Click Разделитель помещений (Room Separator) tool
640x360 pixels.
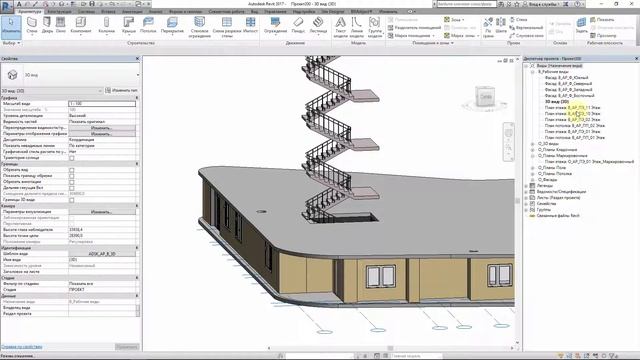pos(414,27)
